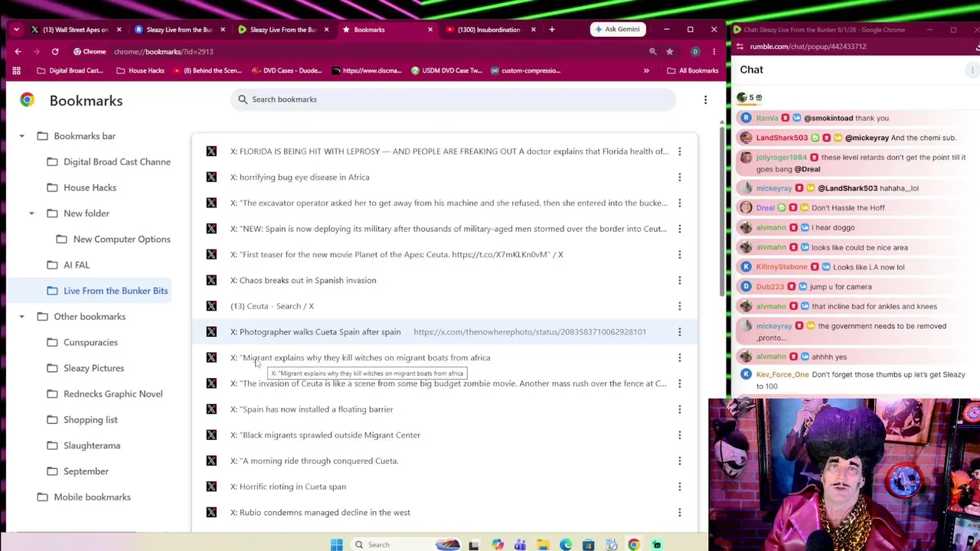Open more actions for bug eye disease bookmark
This screenshot has height=551, width=980.
(679, 178)
